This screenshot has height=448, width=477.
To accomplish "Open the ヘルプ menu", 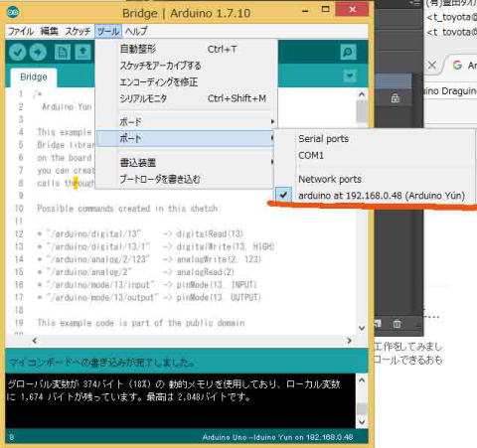I will [136, 32].
